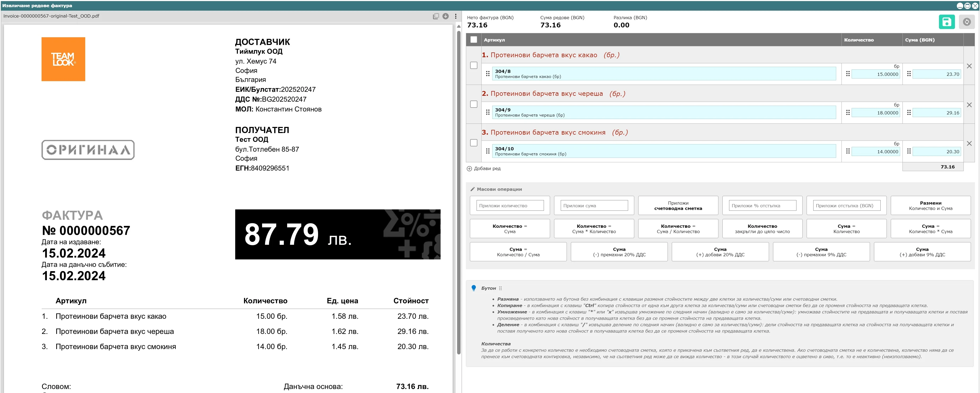The width and height of the screenshot is (980, 393).
Task: Remove row 2 (череша) using its X icon
Action: click(969, 105)
